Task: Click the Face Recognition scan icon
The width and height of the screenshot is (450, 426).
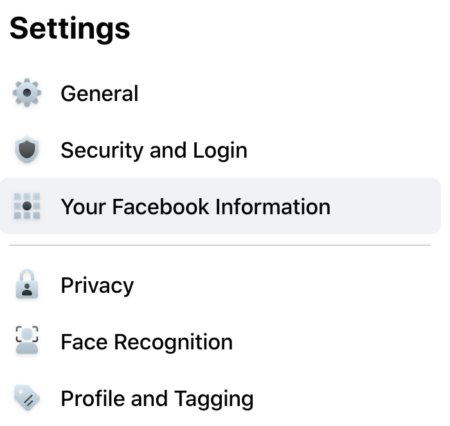Action: 27,341
